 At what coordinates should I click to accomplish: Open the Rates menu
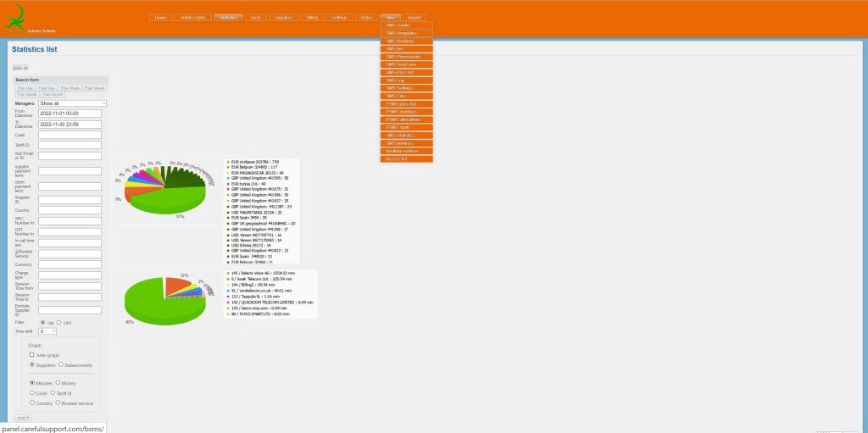click(366, 17)
